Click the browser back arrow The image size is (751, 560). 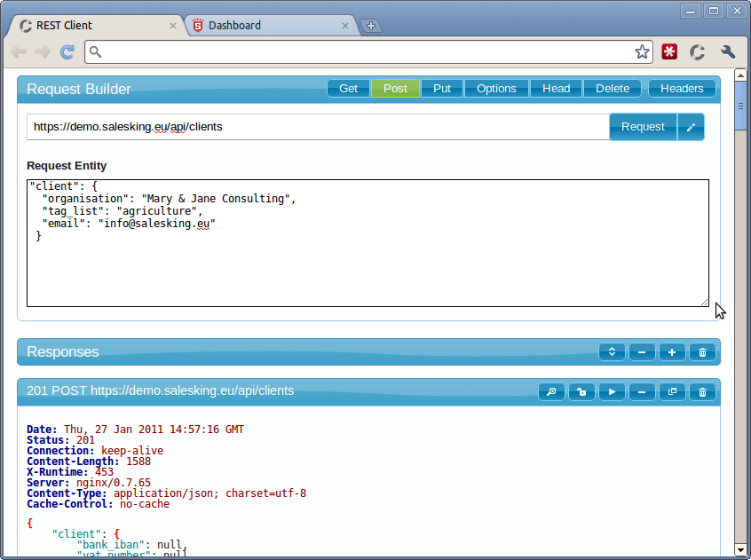19,51
